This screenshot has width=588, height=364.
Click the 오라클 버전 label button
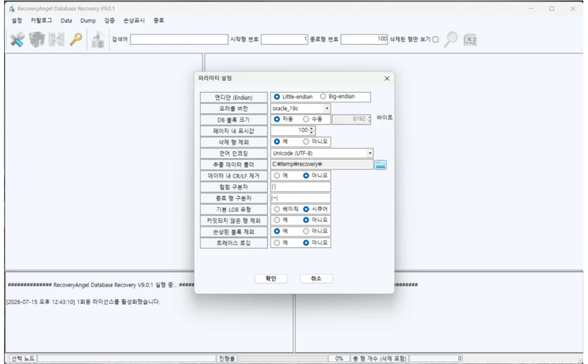[233, 109]
